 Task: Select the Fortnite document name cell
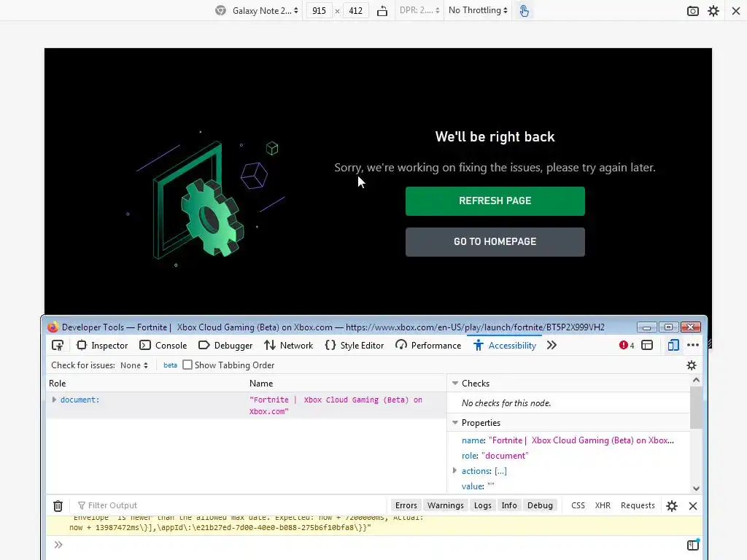coord(336,405)
